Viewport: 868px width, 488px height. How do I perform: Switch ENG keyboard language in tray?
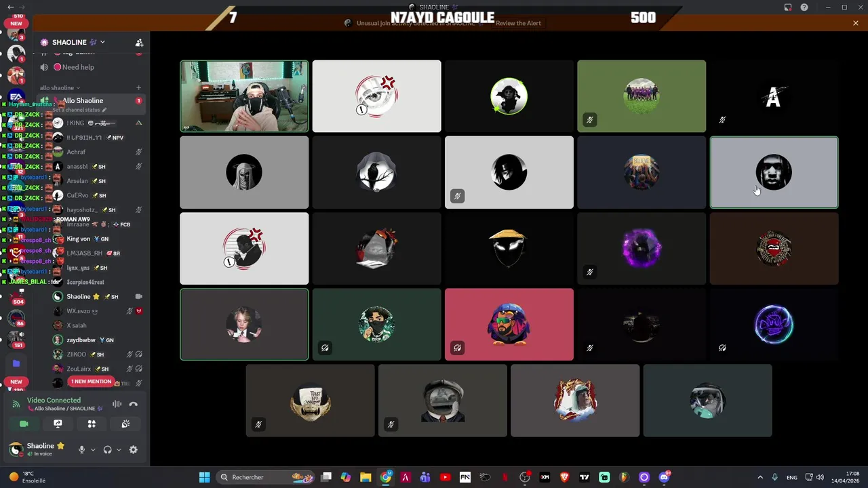pyautogui.click(x=791, y=477)
